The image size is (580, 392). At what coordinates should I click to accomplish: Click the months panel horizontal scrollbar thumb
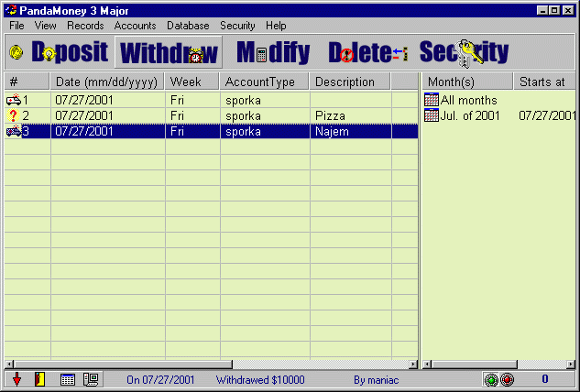(x=475, y=365)
